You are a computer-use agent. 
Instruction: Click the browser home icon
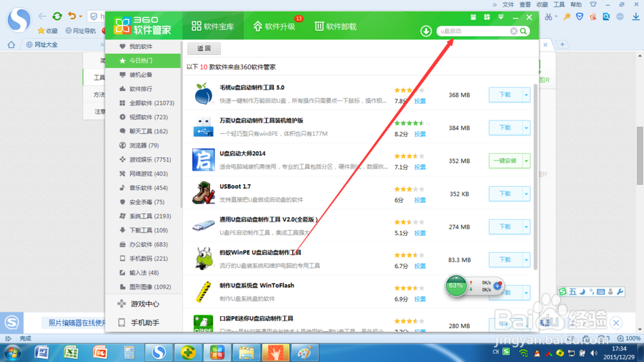click(11, 44)
